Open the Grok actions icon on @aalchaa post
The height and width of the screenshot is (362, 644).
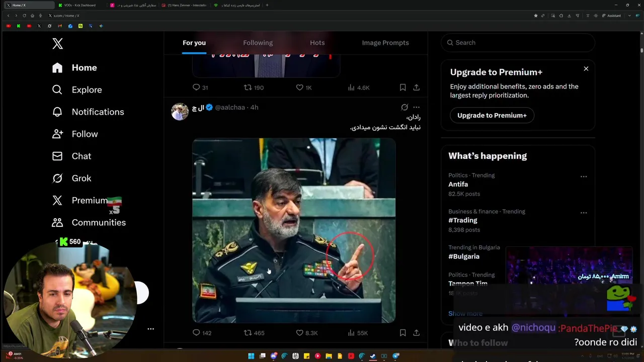[x=404, y=107]
